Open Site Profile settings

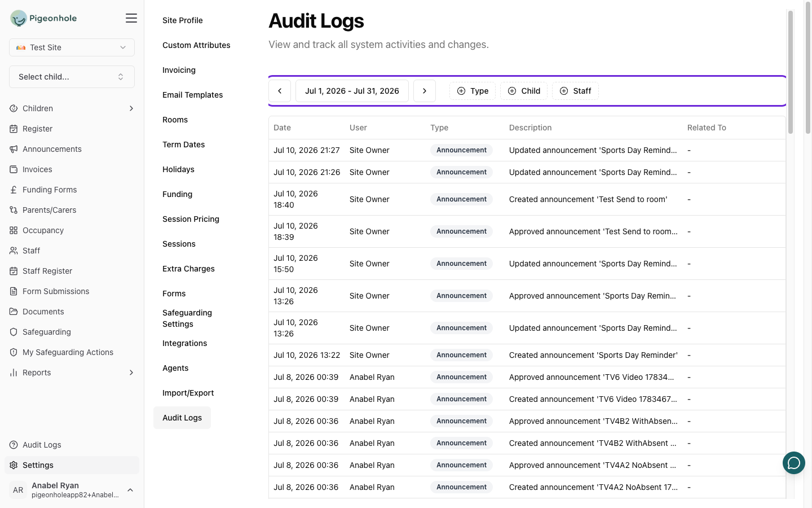click(183, 20)
